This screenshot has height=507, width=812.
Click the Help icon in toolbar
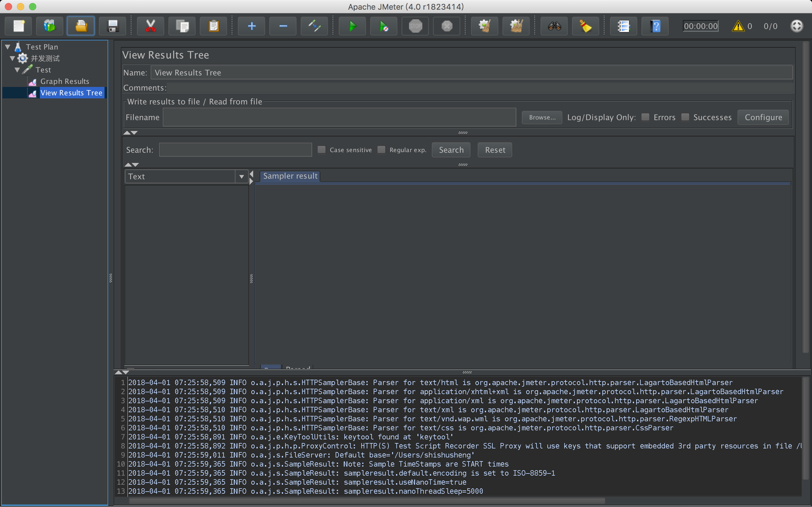tap(655, 26)
